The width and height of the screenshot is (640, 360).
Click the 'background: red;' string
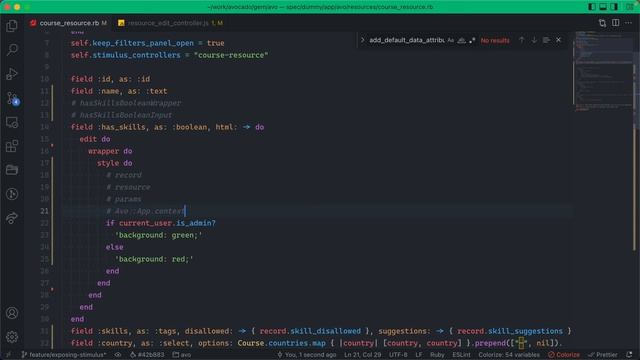pyautogui.click(x=154, y=259)
